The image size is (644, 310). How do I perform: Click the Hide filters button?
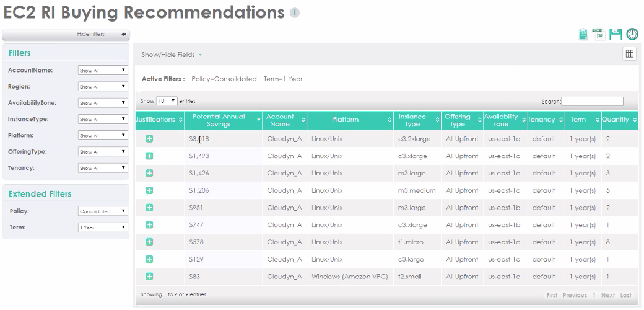click(66, 34)
